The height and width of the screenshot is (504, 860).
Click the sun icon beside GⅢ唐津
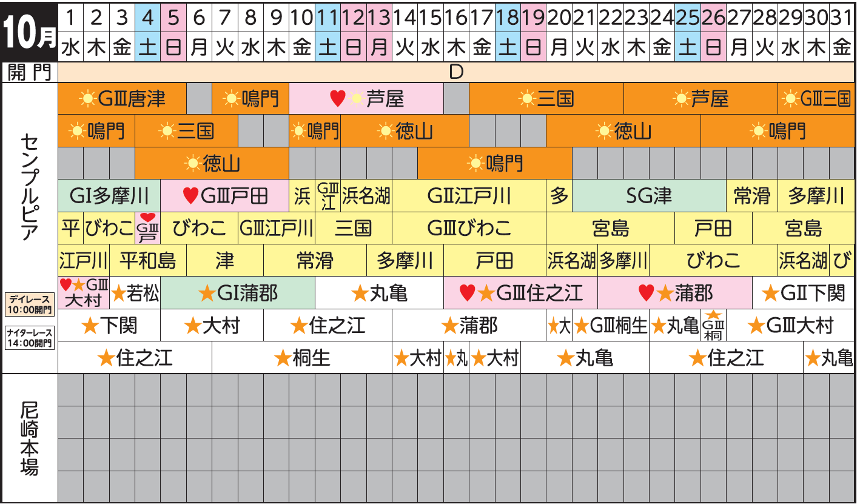88,98
